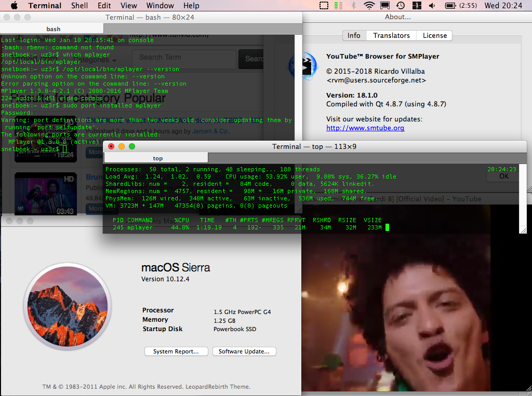Click the dashed-square menu bar icon
The image size is (532, 396).
324,5
